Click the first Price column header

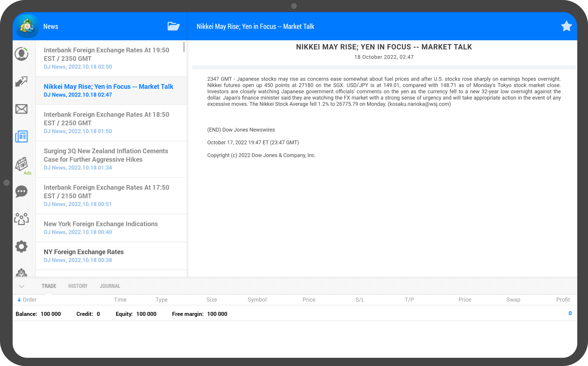coord(309,300)
